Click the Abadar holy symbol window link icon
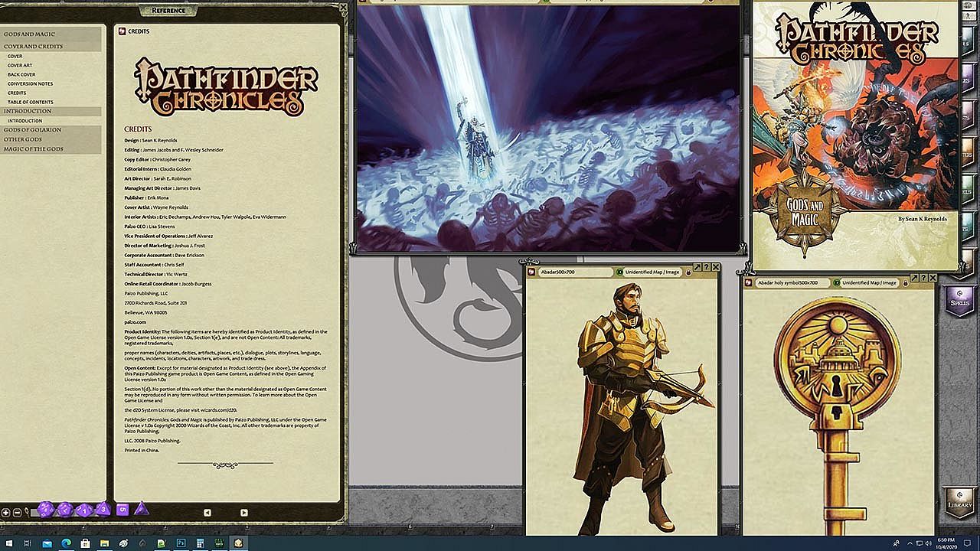The width and height of the screenshot is (980, 551). click(750, 282)
